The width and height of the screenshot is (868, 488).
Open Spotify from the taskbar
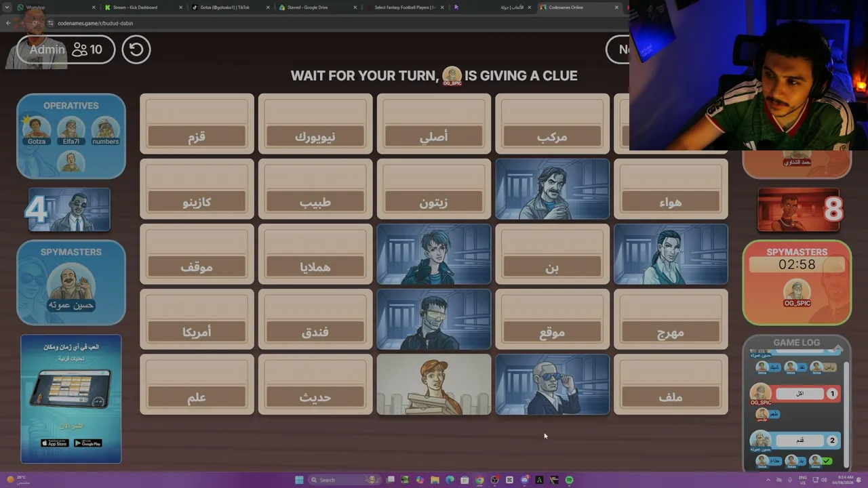pyautogui.click(x=569, y=480)
